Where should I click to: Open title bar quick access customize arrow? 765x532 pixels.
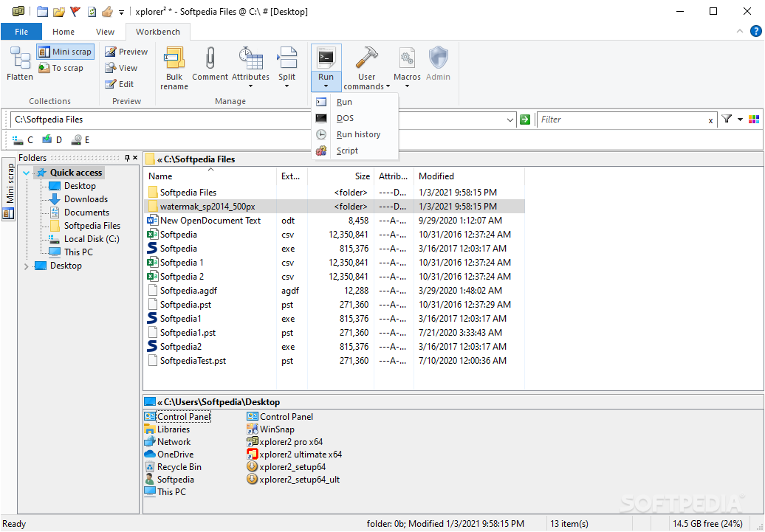tap(122, 11)
